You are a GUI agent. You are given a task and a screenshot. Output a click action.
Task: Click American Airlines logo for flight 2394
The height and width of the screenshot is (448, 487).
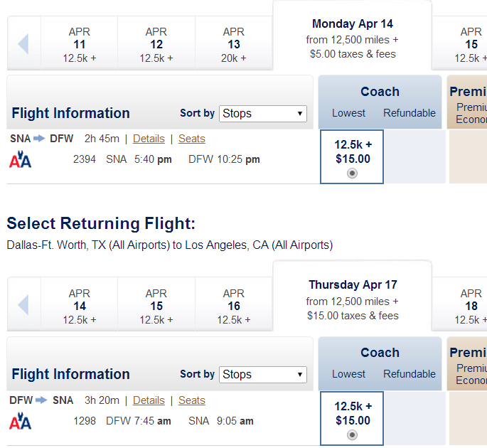(x=20, y=159)
